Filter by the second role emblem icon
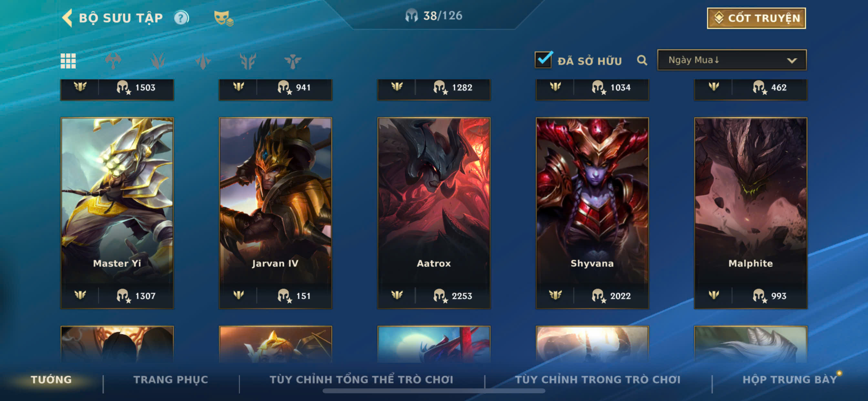The image size is (868, 401). pyautogui.click(x=158, y=61)
